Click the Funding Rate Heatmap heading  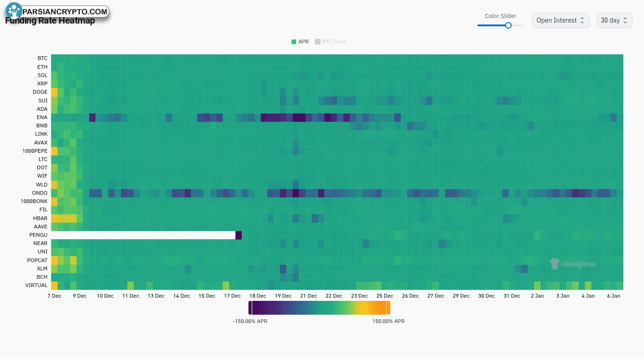click(50, 21)
